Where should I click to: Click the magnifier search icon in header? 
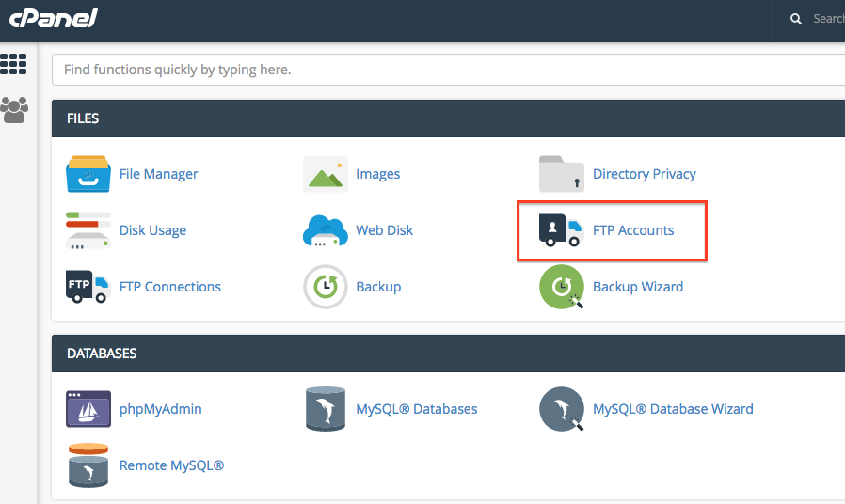pyautogui.click(x=796, y=19)
